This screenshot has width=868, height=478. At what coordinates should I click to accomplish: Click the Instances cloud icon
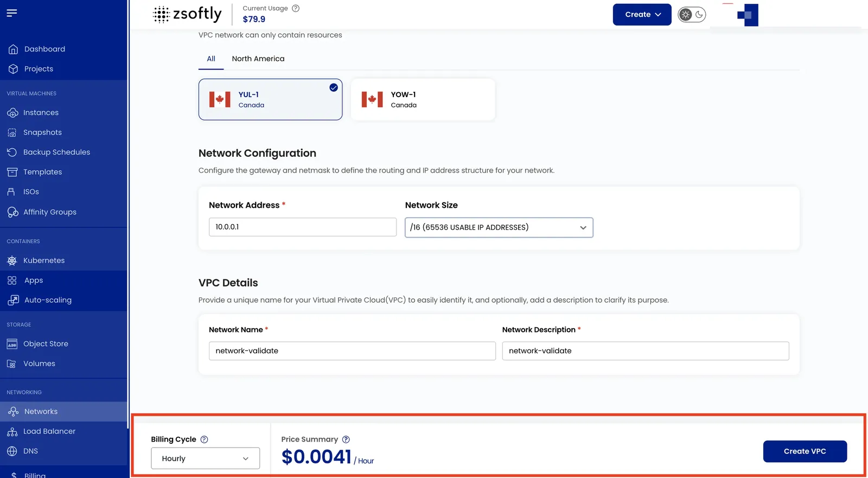point(12,113)
